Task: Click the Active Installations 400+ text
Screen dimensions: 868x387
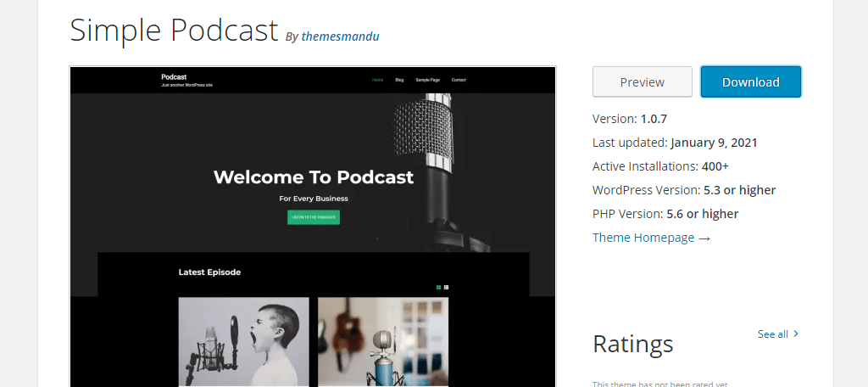Action: [660, 166]
